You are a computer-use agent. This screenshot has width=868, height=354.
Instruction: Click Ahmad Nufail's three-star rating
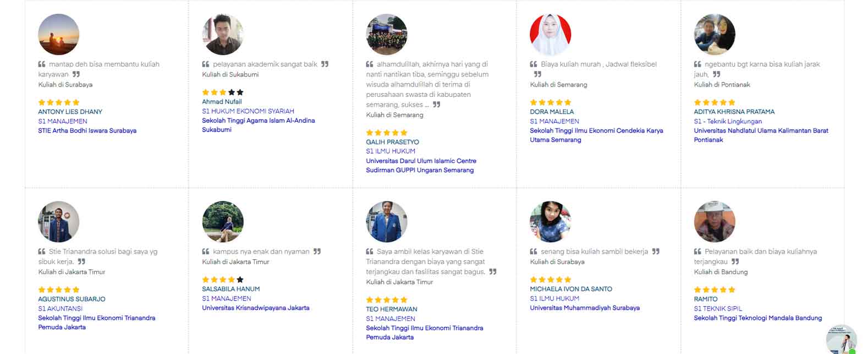[x=223, y=92]
